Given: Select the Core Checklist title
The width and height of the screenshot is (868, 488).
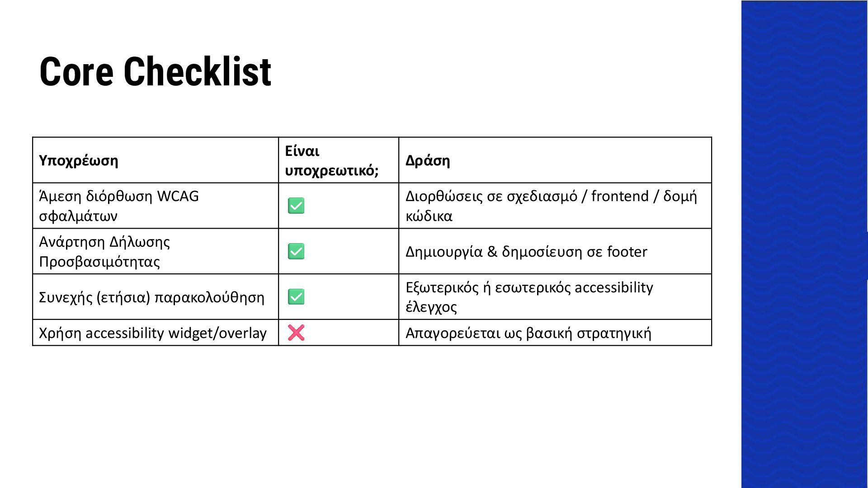Looking at the screenshot, I should 155,71.
